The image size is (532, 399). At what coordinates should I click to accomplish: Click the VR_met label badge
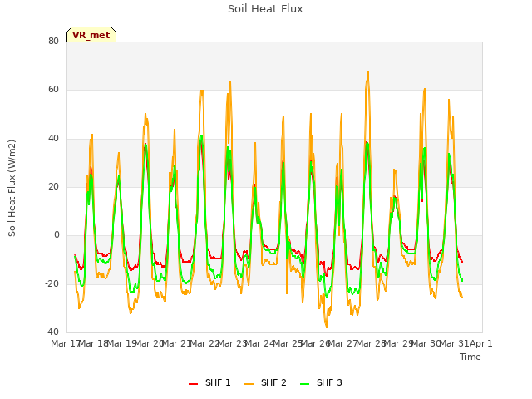pos(91,35)
